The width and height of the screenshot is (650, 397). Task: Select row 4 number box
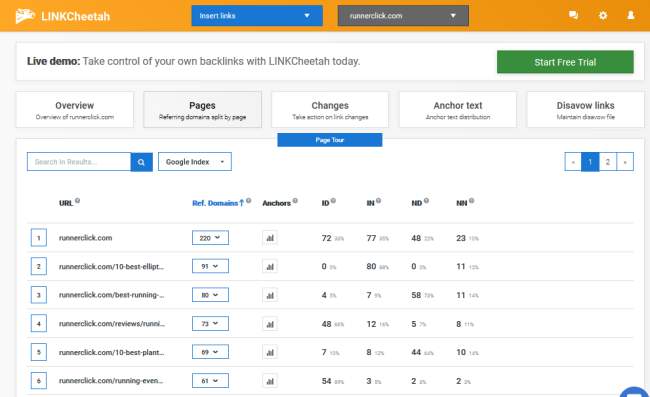point(39,323)
